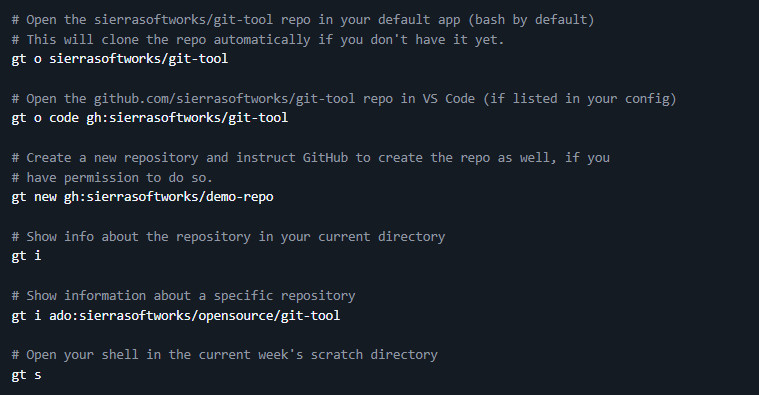759x395 pixels.
Task: Click the command 'gt o sierrasoftworks/git-tool'
Action: [120, 59]
